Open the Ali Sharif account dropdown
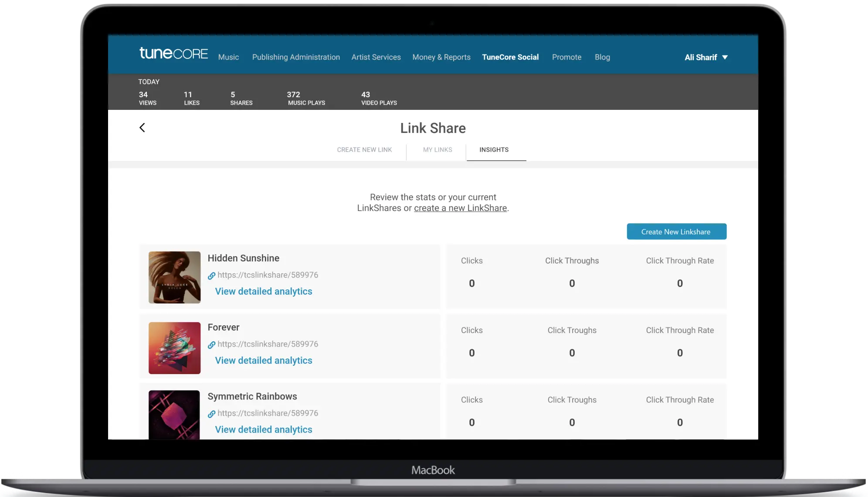 (706, 57)
